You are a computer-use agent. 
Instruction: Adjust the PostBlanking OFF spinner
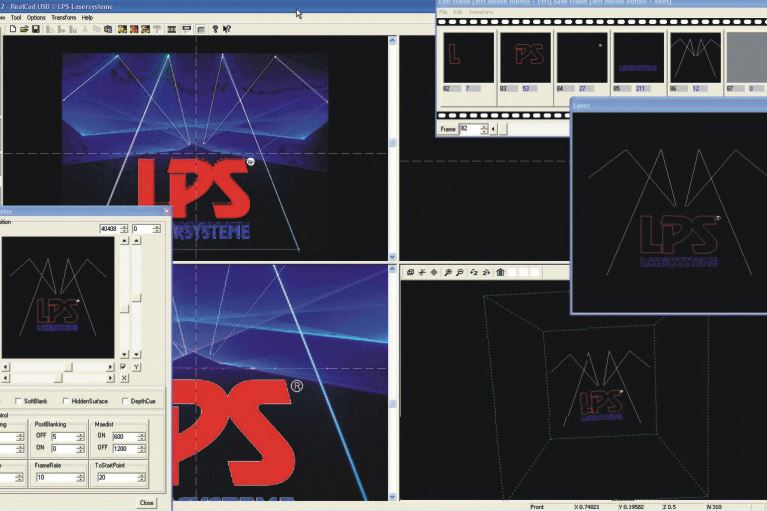[x=80, y=436]
